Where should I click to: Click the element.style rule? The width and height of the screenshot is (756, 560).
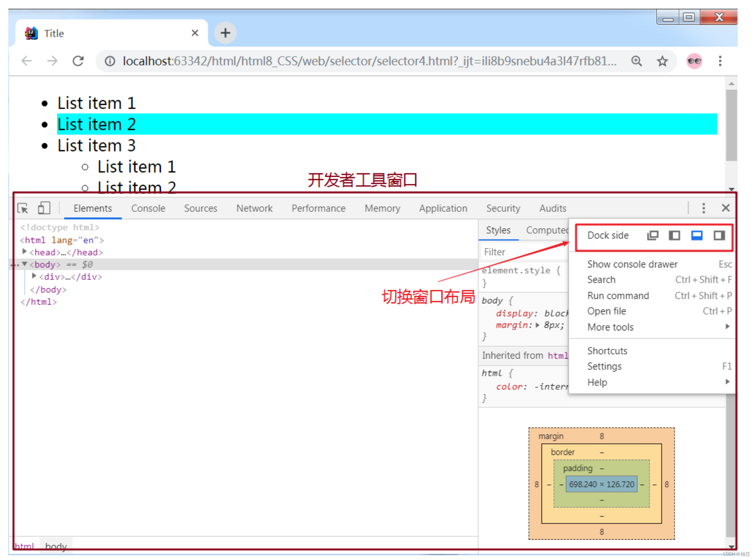pyautogui.click(x=521, y=270)
